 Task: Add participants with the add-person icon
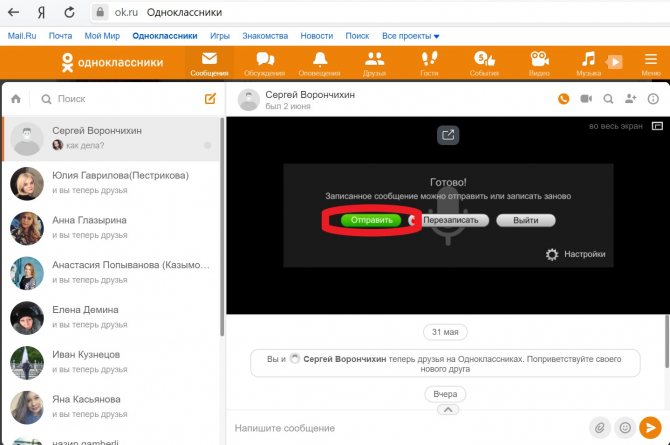coord(630,99)
